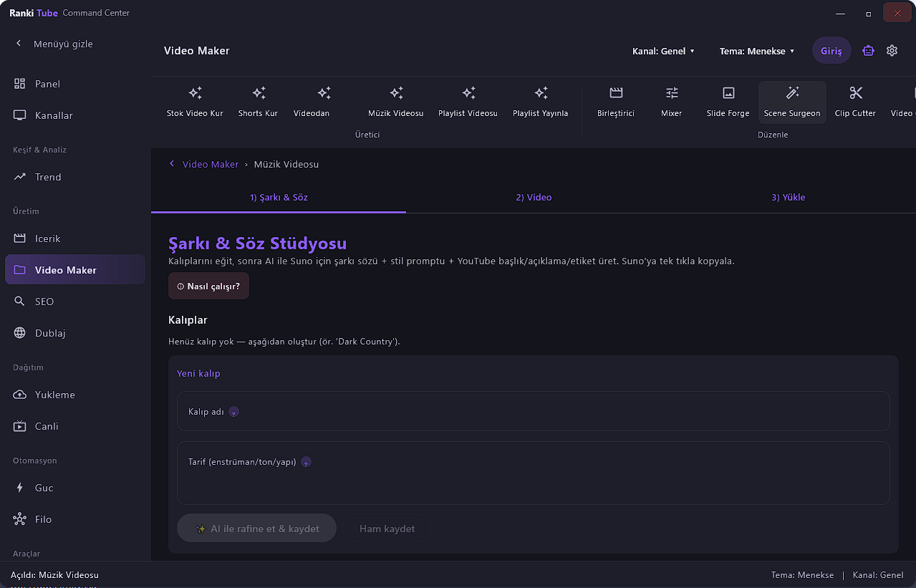916x588 pixels.
Task: Switch to the 3) Yükle tab
Action: click(x=788, y=197)
